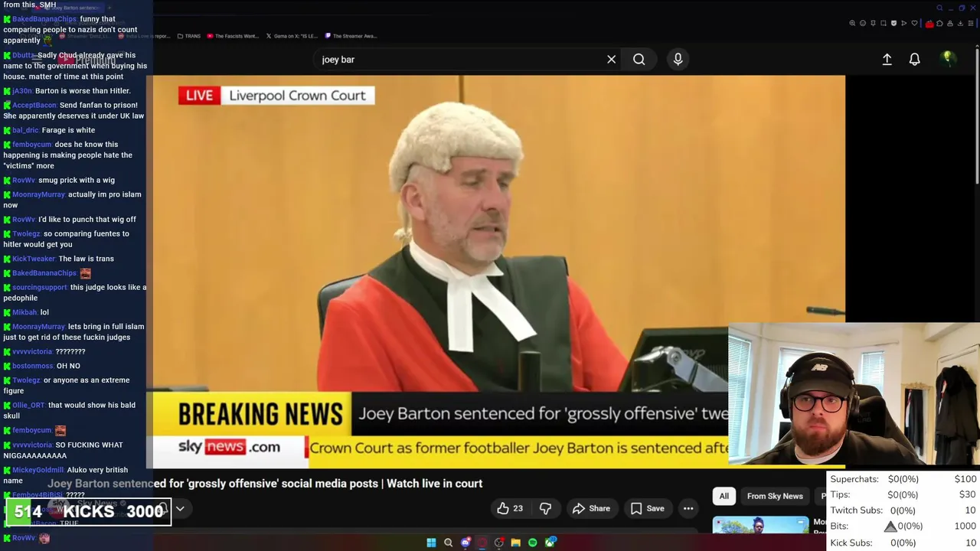Clear the YouTube search box text
This screenshot has width=980, height=551.
(611, 60)
